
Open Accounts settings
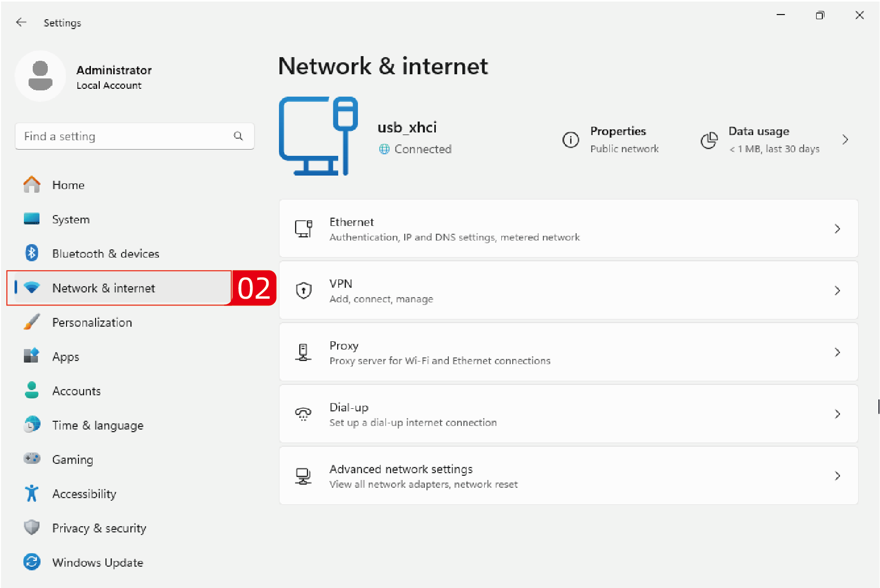tap(76, 391)
